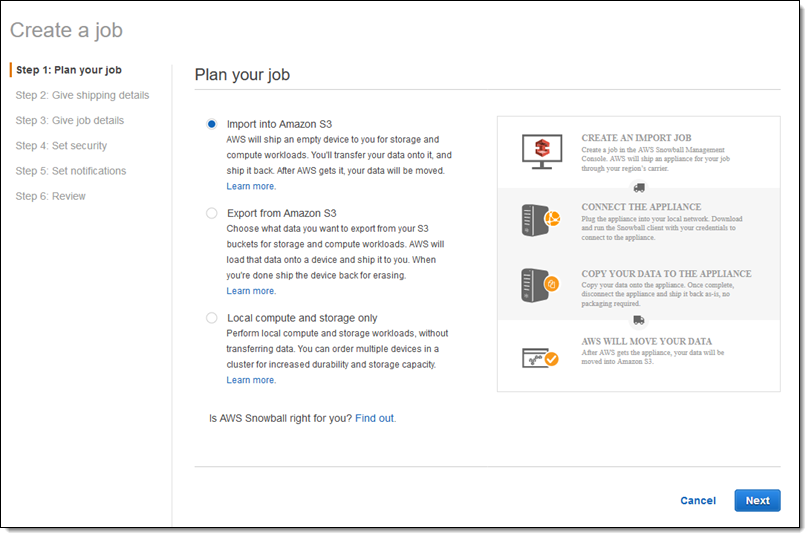Select Local compute and storage only
Viewport: 810px width, 538px height.
211,318
